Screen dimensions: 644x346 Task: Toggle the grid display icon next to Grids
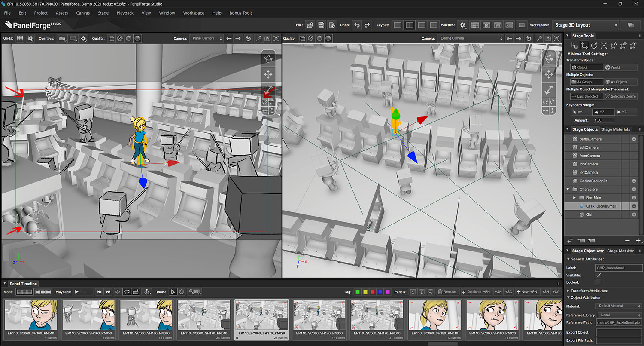[x=20, y=38]
